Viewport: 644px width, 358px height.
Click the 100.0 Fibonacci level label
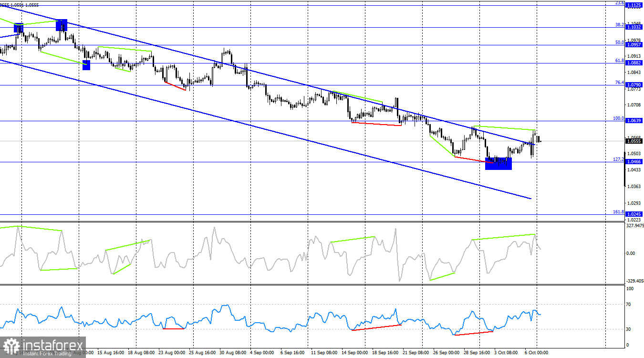pos(618,118)
